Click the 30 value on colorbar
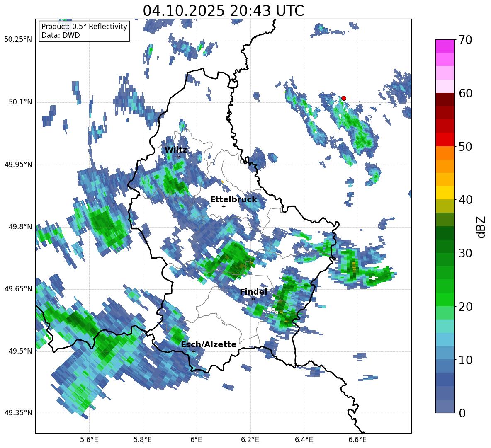The width and height of the screenshot is (491, 448). [x=465, y=253]
